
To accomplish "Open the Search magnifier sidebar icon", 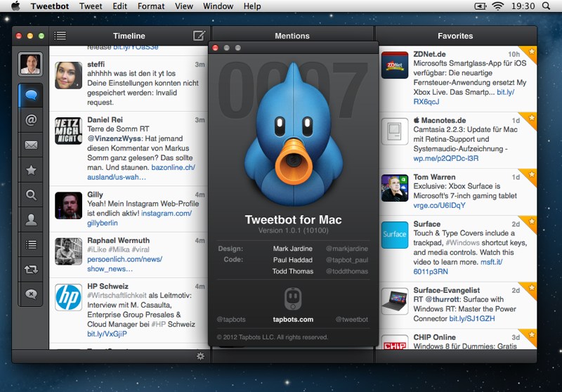I will [x=31, y=195].
